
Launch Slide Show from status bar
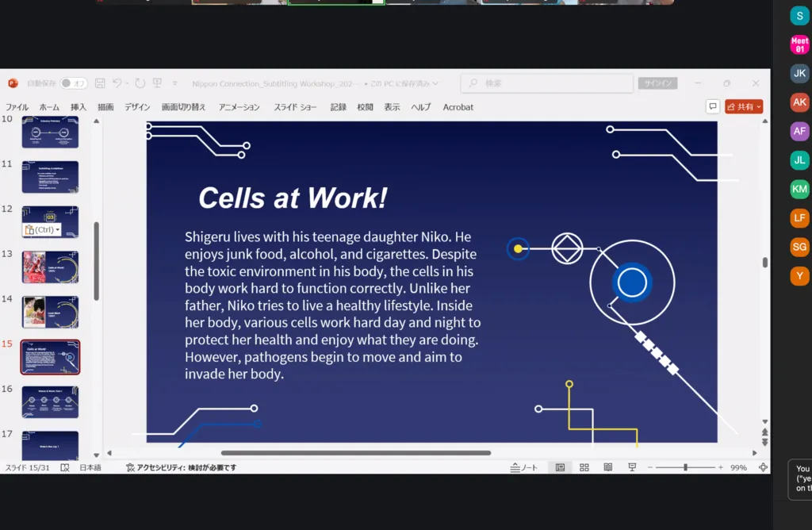pyautogui.click(x=632, y=468)
